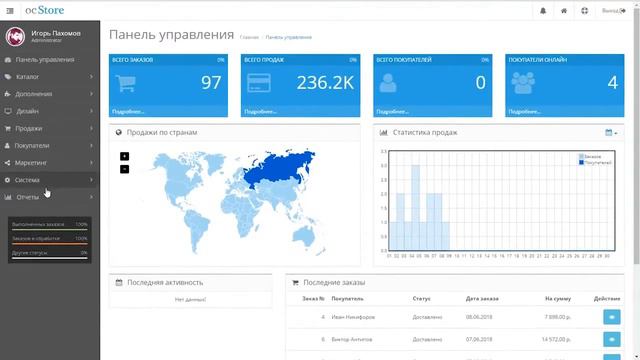Click the Система gear icon
Viewport: 640px width, 360px height.
pyautogui.click(x=7, y=180)
